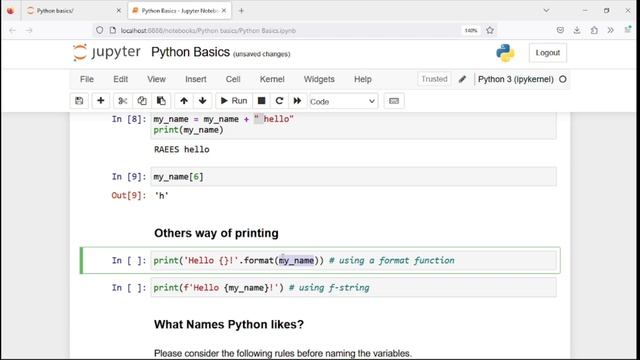Open the Insert menu

[x=196, y=79]
